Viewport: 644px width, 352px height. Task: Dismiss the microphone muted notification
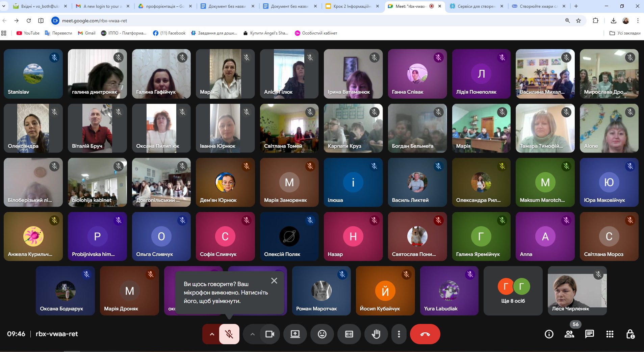click(274, 281)
